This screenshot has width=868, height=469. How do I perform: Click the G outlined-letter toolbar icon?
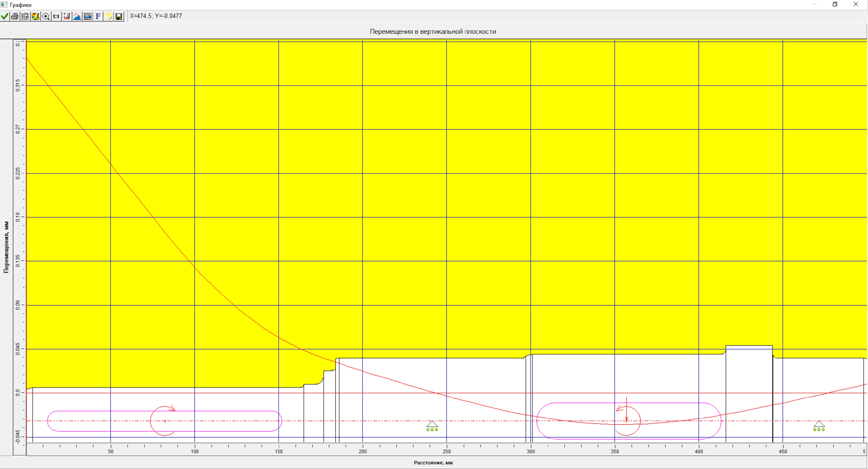(x=25, y=16)
